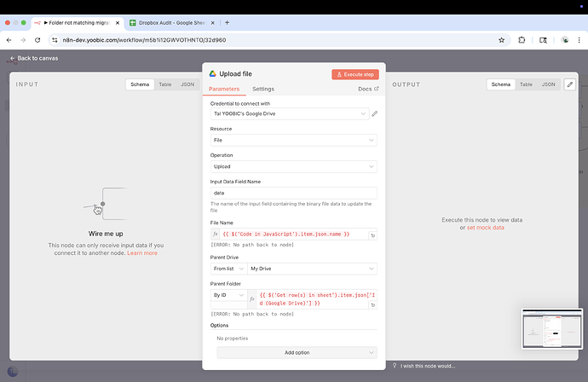588x382 pixels.
Task: Open the Docs link
Action: click(368, 89)
